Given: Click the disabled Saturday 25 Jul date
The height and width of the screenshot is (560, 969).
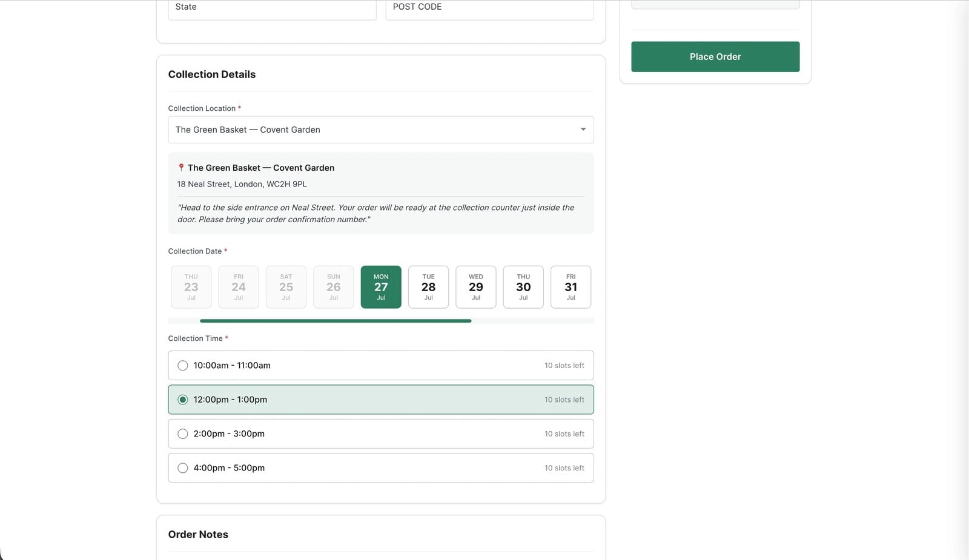Looking at the screenshot, I should (x=286, y=287).
